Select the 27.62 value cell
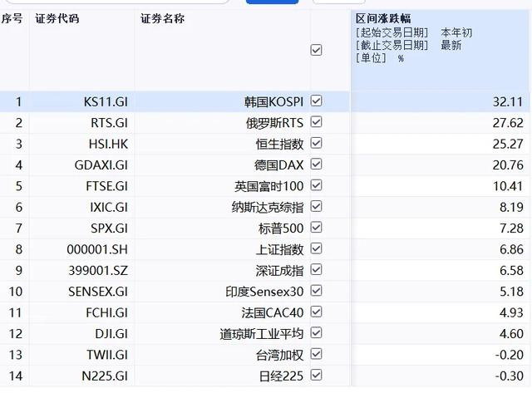The width and height of the screenshot is (532, 393). [440, 123]
